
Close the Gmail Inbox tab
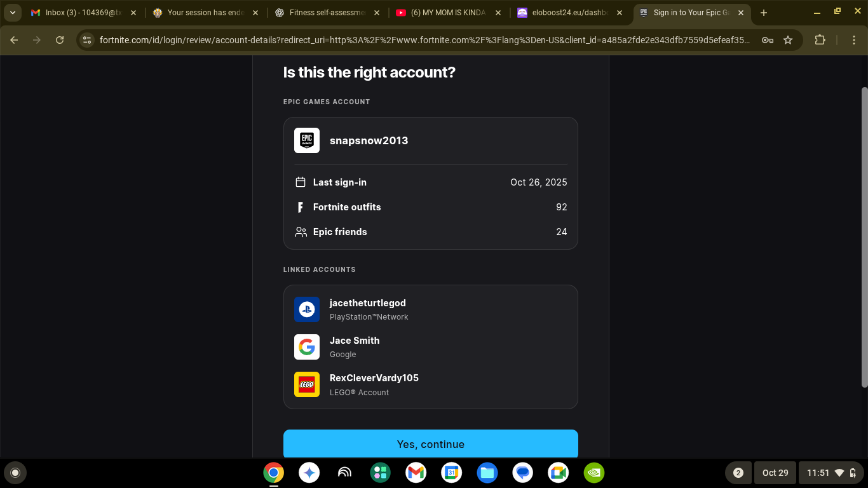pos(133,13)
